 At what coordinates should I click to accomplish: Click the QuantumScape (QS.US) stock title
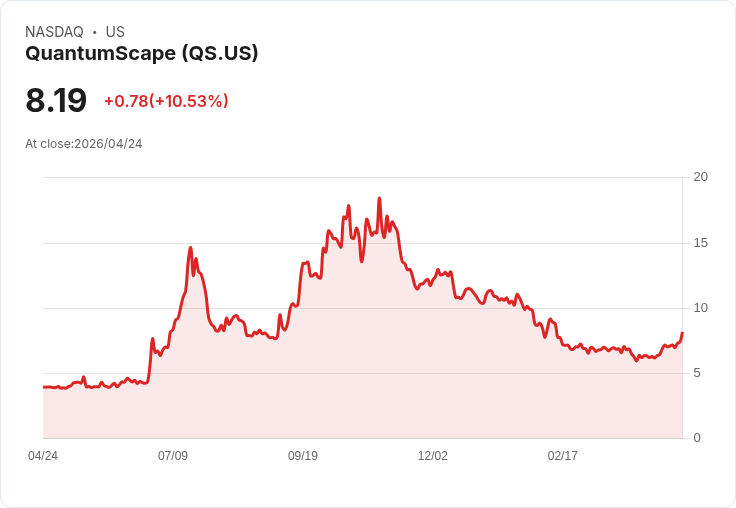click(x=142, y=53)
